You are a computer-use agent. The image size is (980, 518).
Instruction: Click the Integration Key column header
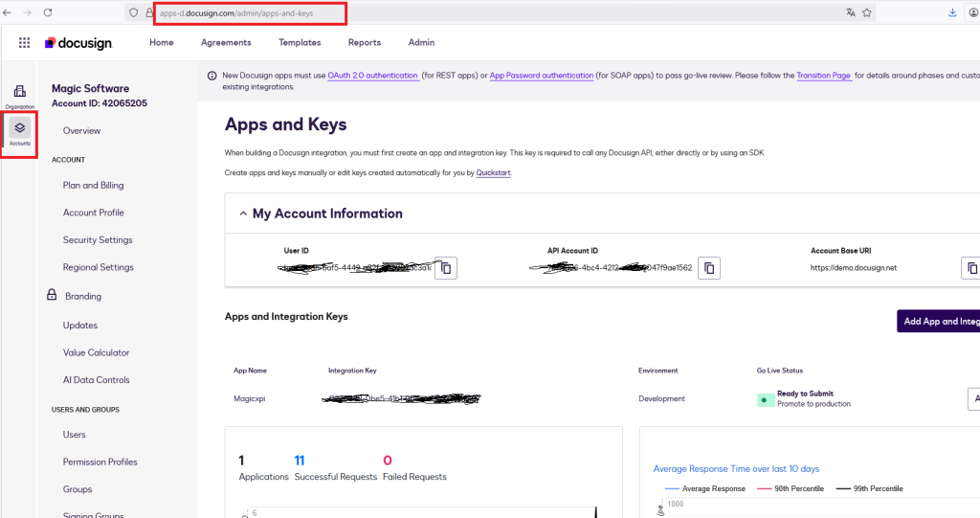[x=352, y=371]
